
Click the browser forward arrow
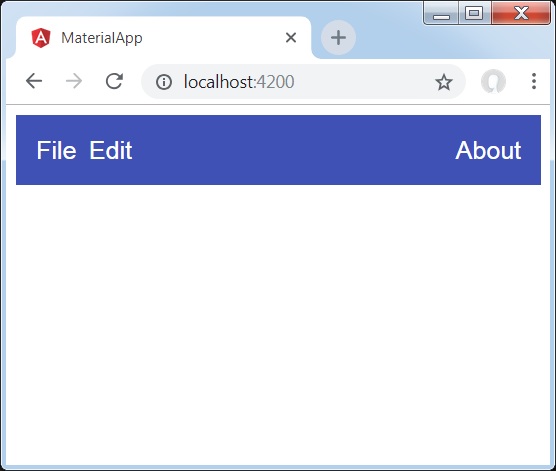coord(74,81)
